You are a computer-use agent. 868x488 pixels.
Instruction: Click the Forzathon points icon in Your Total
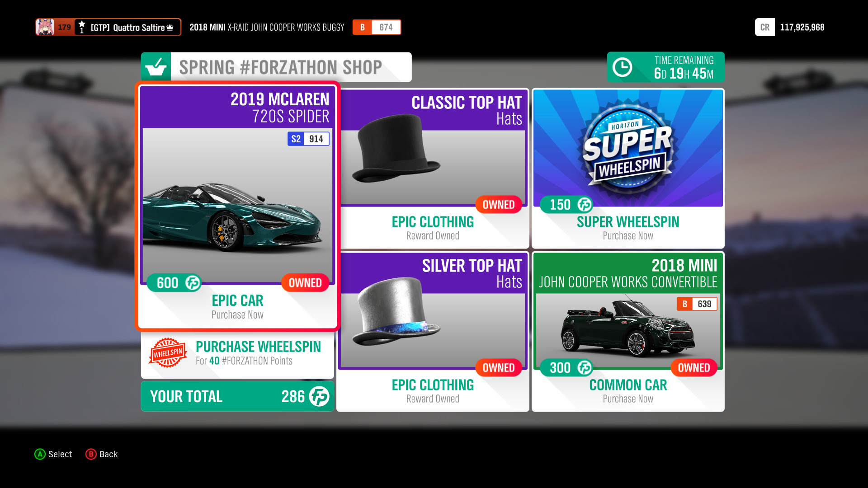(x=319, y=396)
